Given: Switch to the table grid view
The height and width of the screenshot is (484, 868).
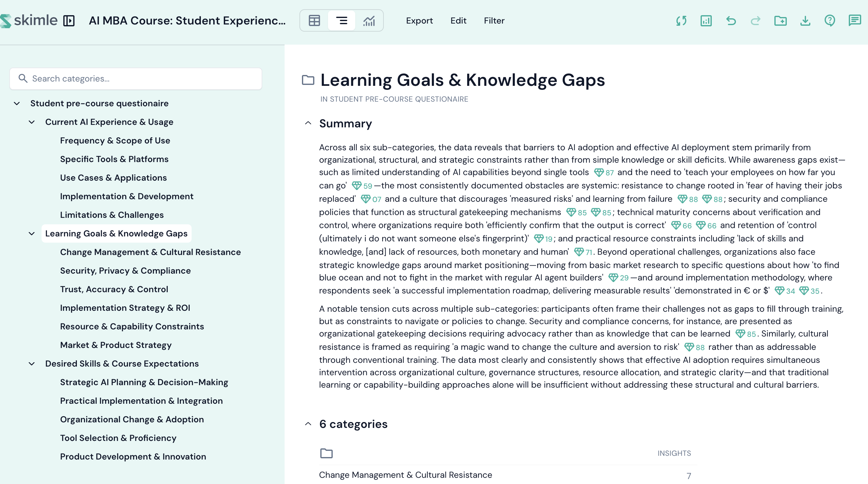Looking at the screenshot, I should click(x=314, y=21).
